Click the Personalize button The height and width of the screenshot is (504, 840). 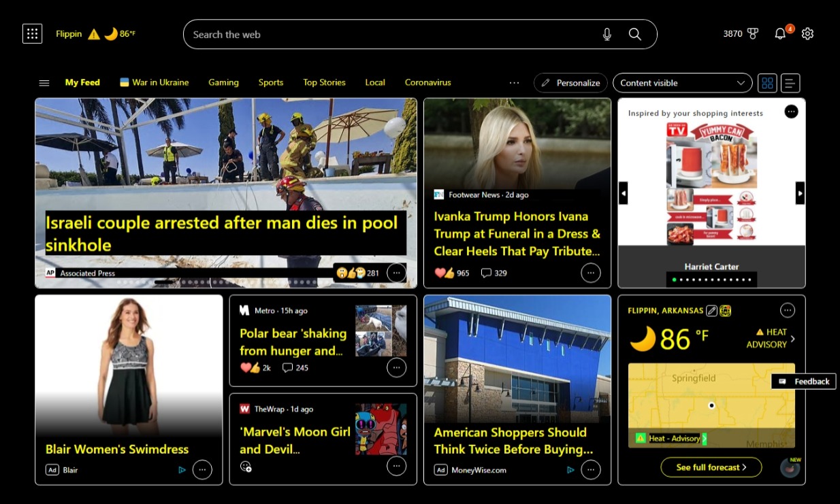coord(570,83)
